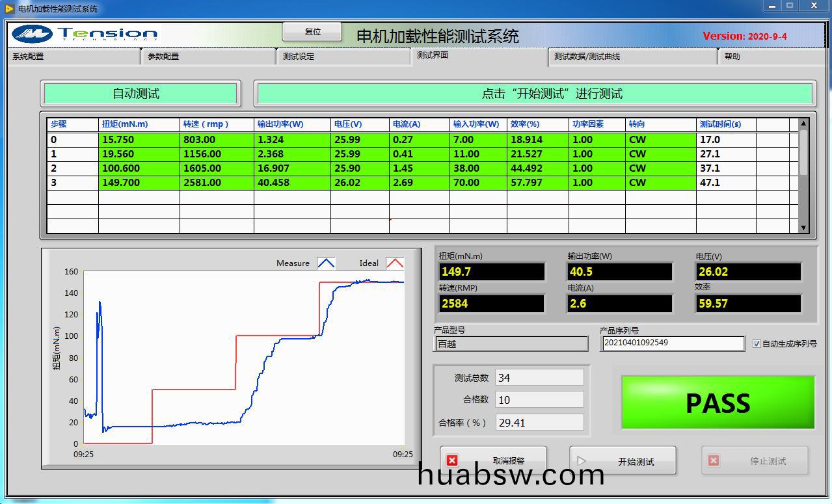Click the green PASS indicator
The image size is (832, 504).
click(x=718, y=403)
